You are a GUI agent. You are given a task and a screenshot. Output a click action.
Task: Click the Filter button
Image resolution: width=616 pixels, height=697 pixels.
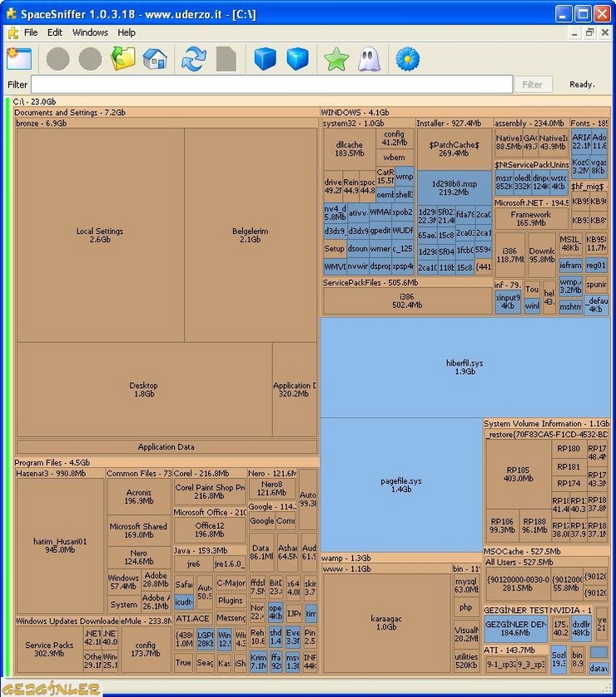coord(533,84)
